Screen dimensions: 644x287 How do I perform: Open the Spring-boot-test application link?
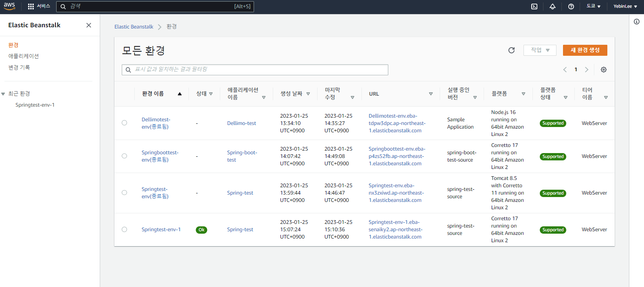pos(242,156)
